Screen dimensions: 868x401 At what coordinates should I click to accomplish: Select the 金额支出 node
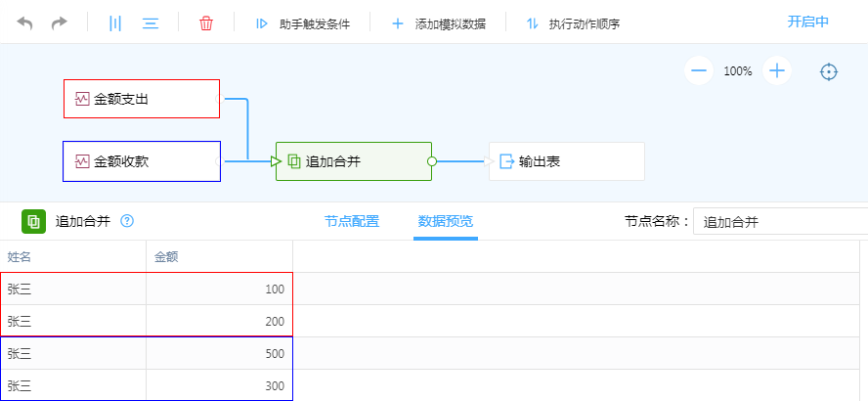(142, 99)
